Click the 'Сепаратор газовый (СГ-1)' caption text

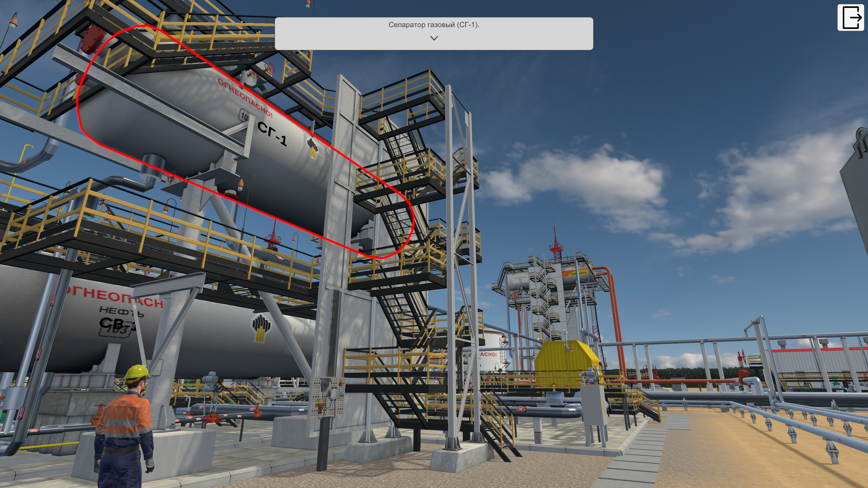434,25
